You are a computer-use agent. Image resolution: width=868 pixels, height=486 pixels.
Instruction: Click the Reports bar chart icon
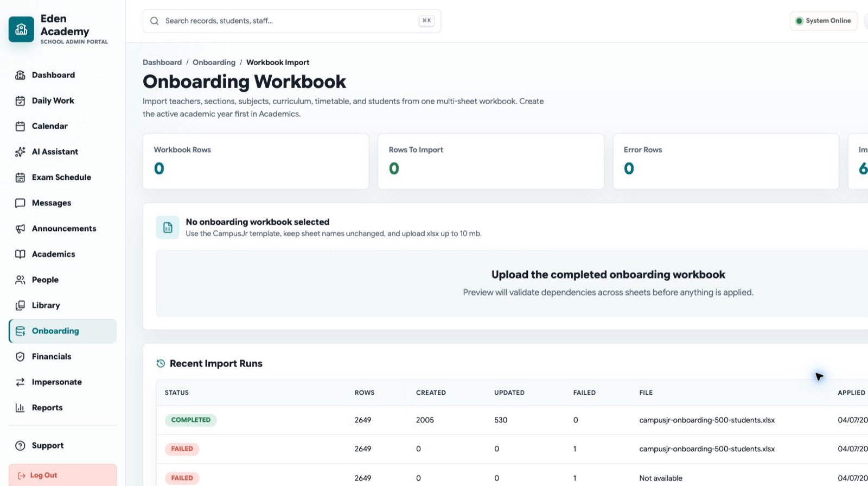pos(20,407)
